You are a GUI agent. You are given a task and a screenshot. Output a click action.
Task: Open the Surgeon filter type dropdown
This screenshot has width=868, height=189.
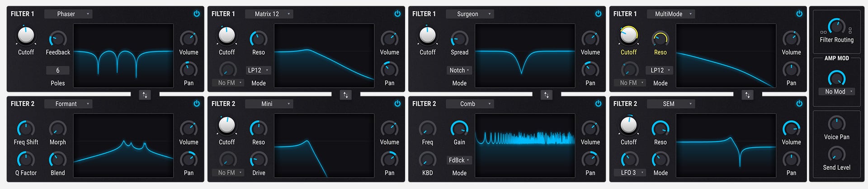[470, 14]
